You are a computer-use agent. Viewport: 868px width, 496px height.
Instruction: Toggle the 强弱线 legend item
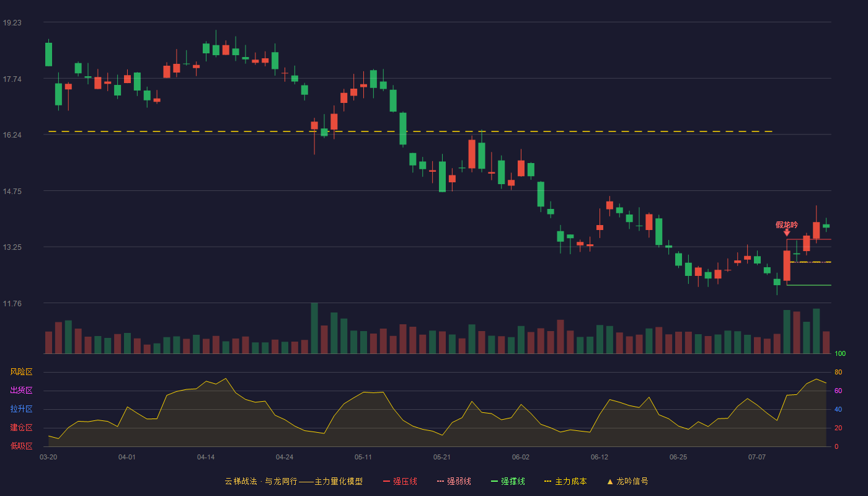pos(454,481)
